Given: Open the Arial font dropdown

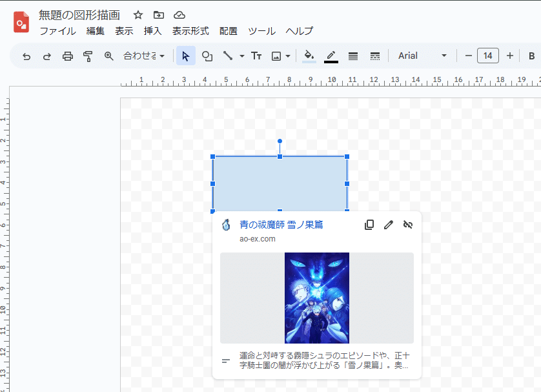Looking at the screenshot, I should click(x=422, y=56).
